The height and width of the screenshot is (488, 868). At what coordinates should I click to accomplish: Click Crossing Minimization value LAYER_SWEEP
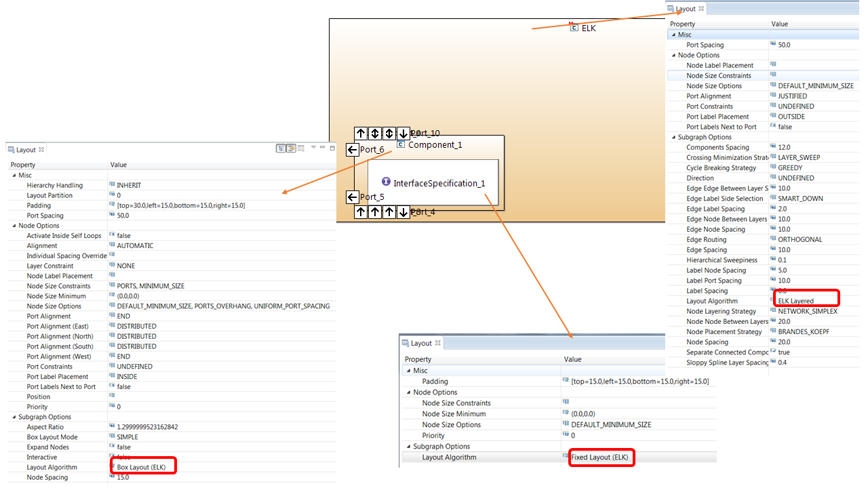click(799, 157)
